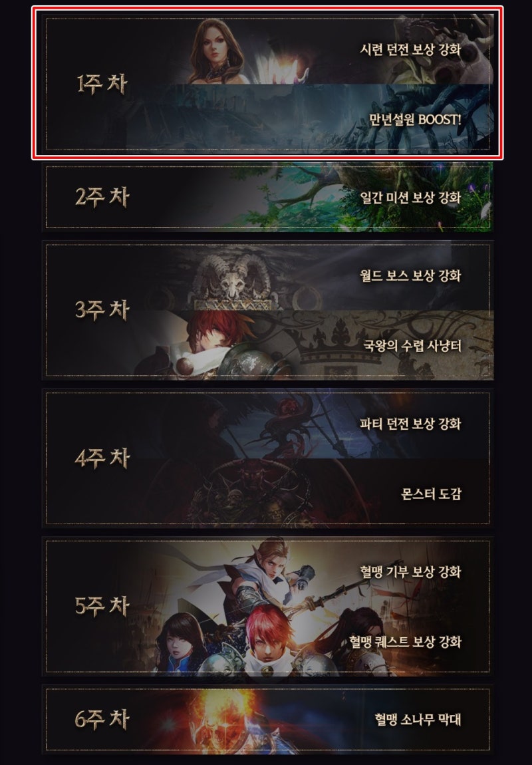This screenshot has width=532, height=765.
Task: Select the 1주 차 week banner
Action: [268, 83]
